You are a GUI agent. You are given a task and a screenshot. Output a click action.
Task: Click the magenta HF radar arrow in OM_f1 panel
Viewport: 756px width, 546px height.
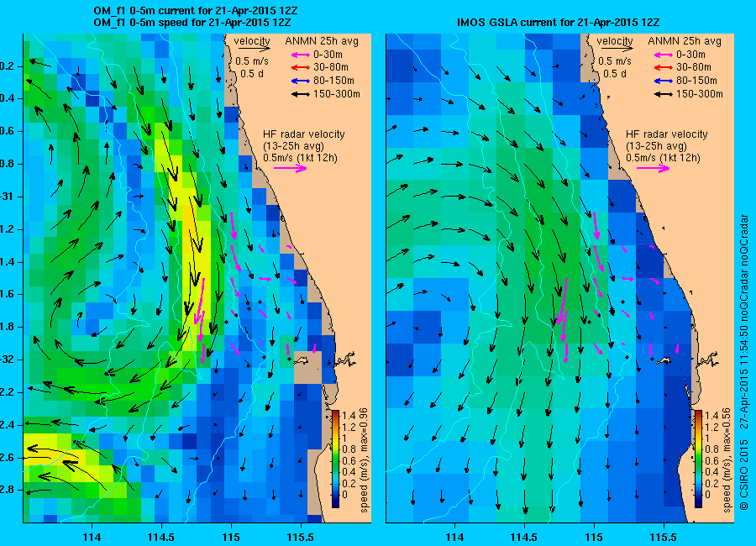click(291, 168)
